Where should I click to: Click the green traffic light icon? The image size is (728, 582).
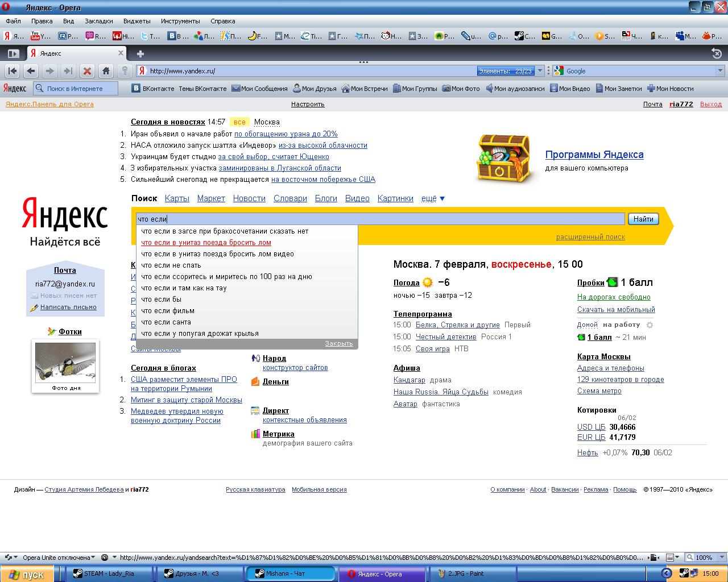click(612, 282)
